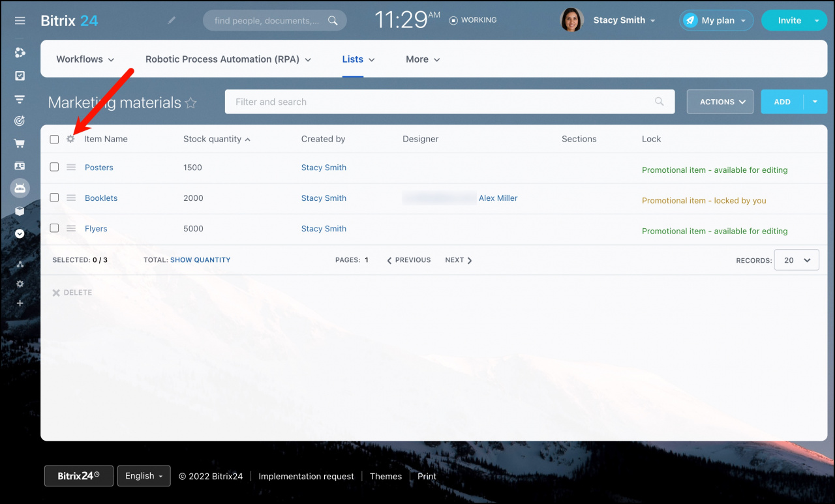The height and width of the screenshot is (504, 835).
Task: Open Stacy Smith user dropdown
Action: point(624,20)
